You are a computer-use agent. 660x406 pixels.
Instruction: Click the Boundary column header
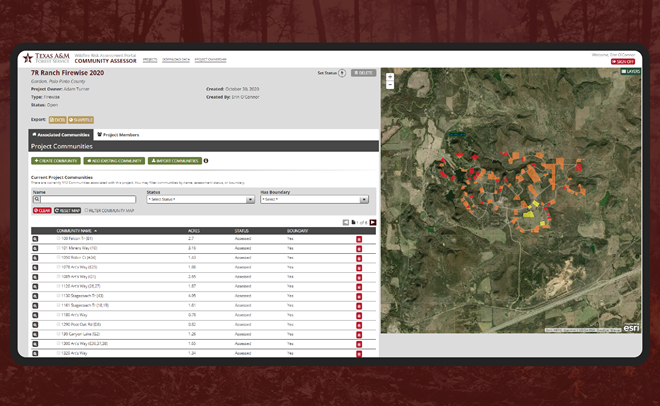[x=298, y=231]
